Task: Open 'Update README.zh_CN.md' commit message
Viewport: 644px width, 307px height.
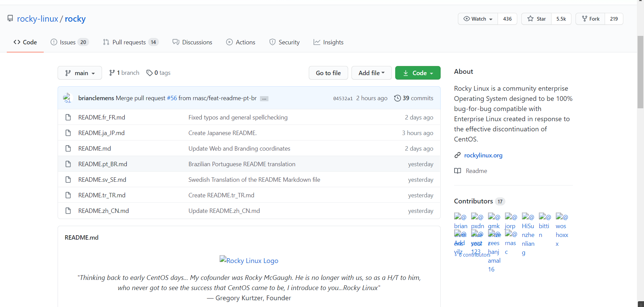Action: click(224, 211)
